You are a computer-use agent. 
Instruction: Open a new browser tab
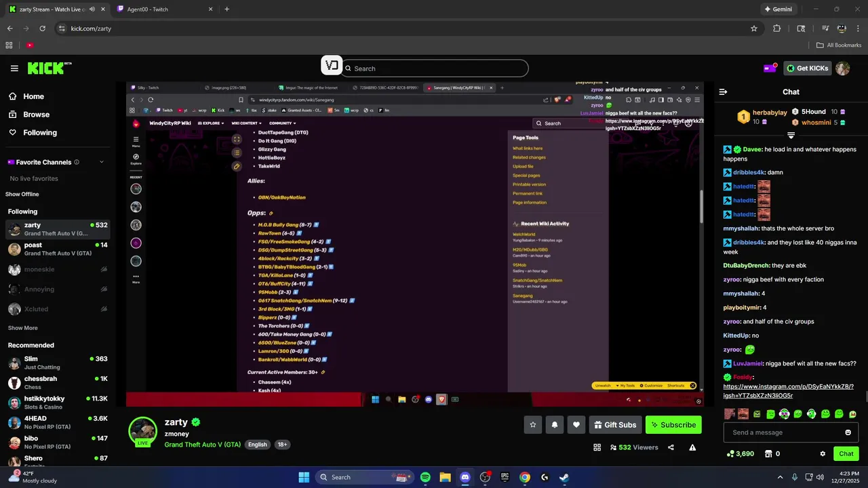point(226,9)
